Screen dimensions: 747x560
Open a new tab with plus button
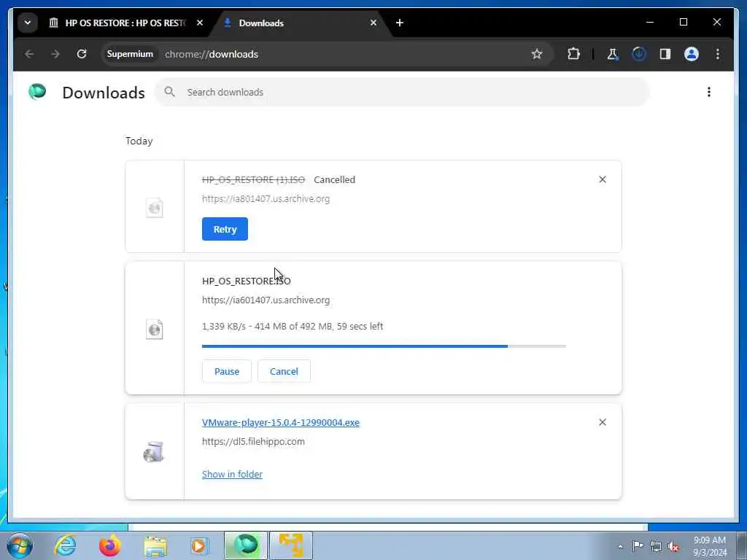pos(399,23)
